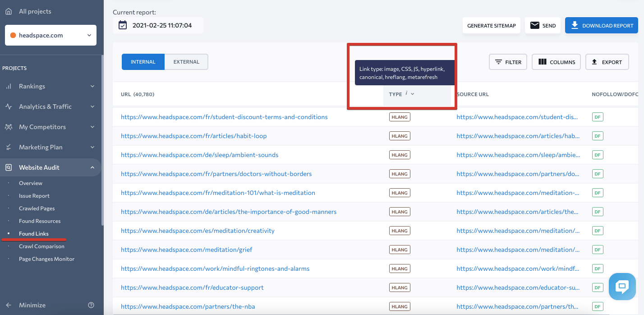644x315 pixels.
Task: Go to Issue Report
Action: (34, 196)
